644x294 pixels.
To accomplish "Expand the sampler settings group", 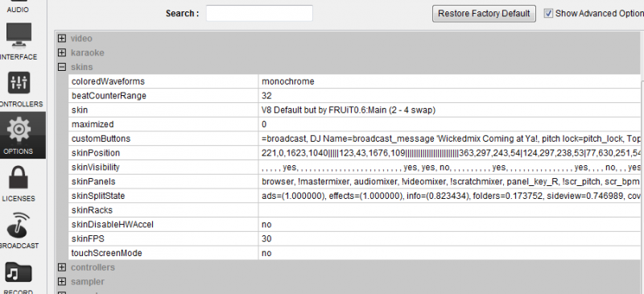I will [x=62, y=282].
